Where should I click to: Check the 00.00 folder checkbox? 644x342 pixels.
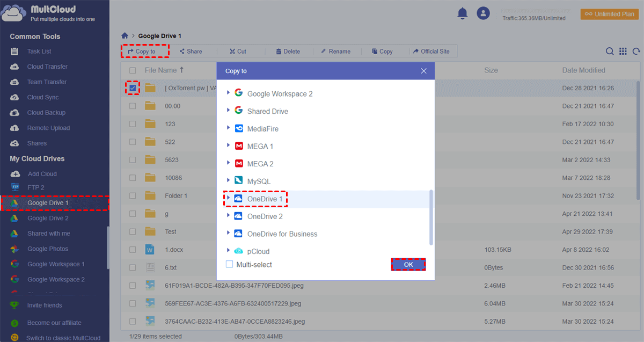pos(133,106)
